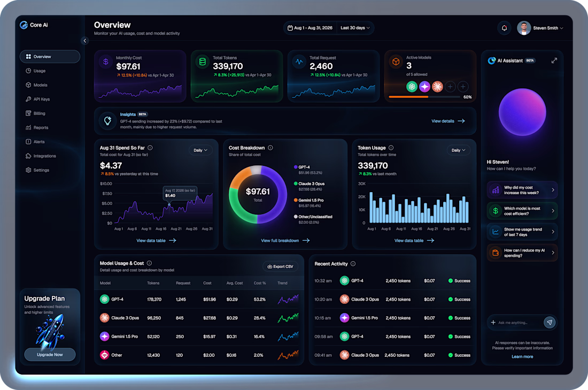Open info tooltip for Token Usage
The image size is (588, 390).
[x=391, y=148]
